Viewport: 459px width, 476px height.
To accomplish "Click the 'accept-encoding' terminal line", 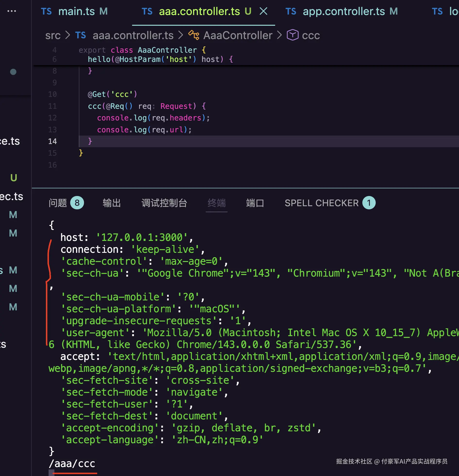I will (x=191, y=428).
